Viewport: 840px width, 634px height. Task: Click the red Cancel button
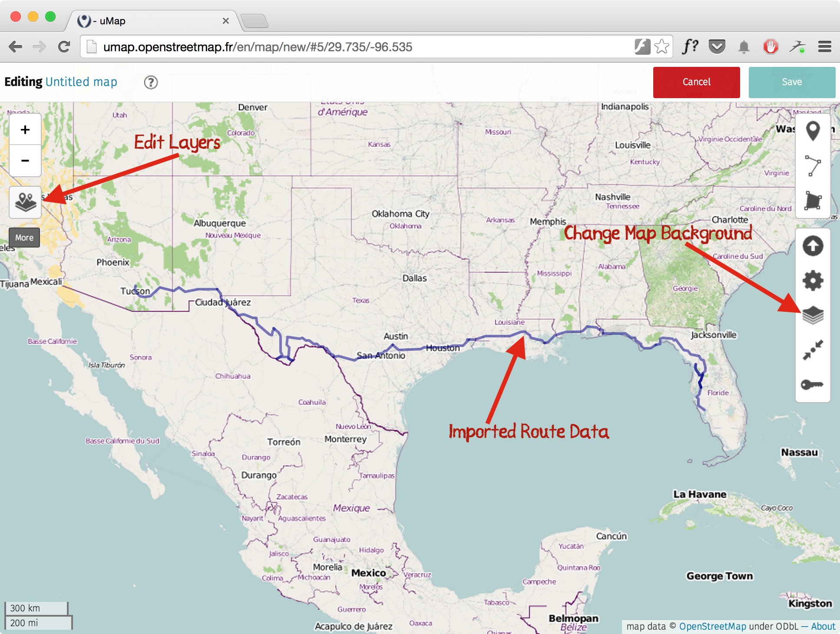tap(696, 82)
